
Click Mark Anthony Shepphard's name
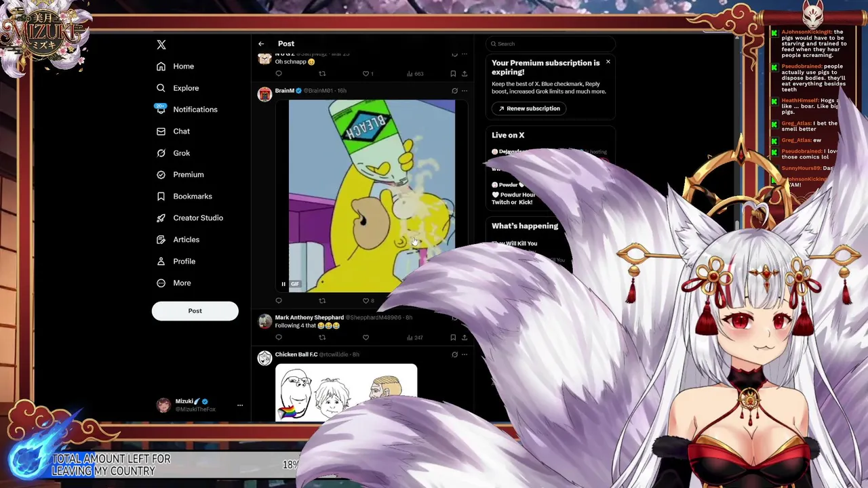pyautogui.click(x=309, y=318)
